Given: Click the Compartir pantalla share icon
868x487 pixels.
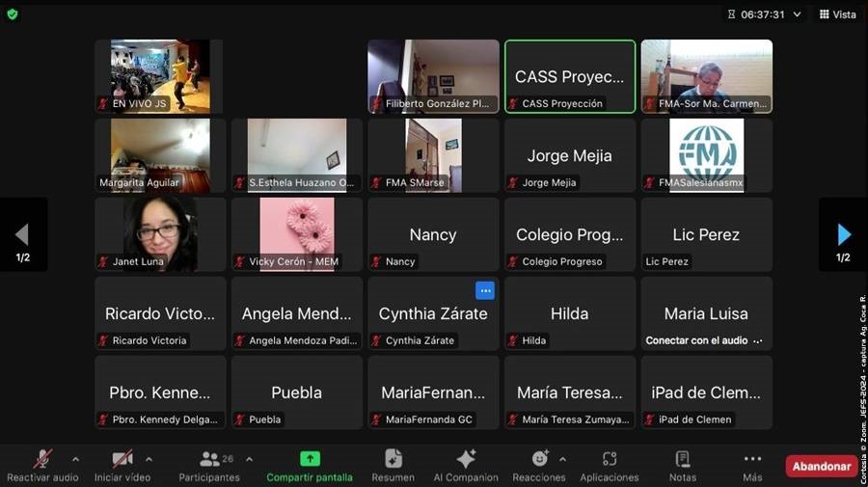Looking at the screenshot, I should [310, 459].
